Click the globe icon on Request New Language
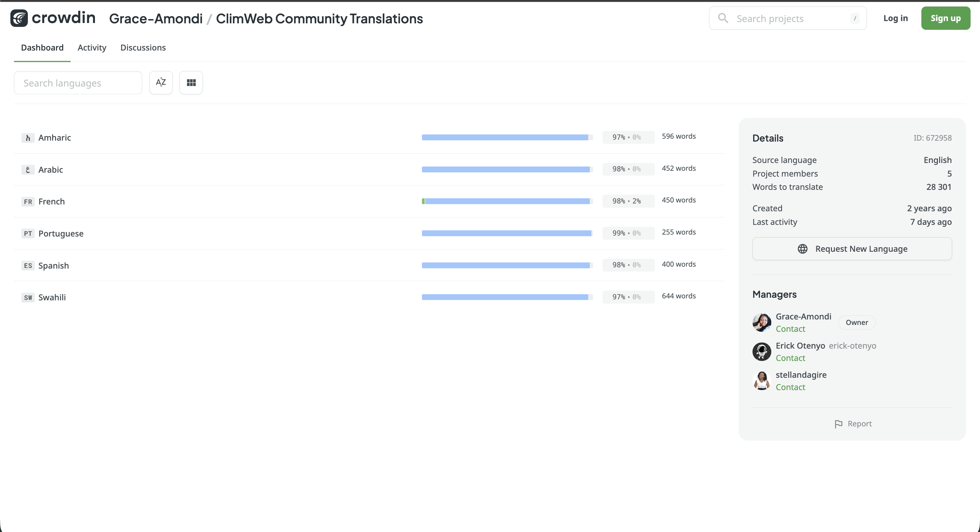980x532 pixels. 802,249
